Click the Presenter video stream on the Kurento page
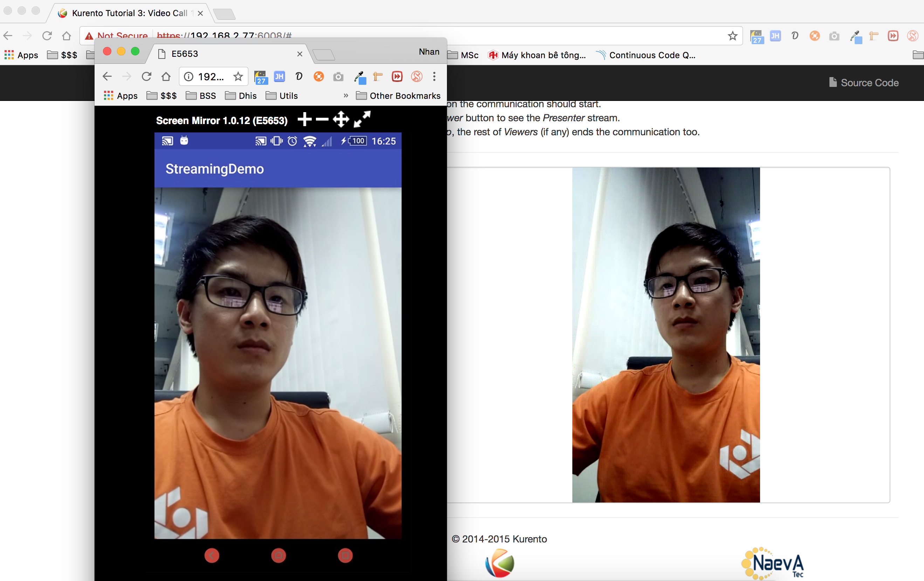924x581 pixels. coord(666,334)
